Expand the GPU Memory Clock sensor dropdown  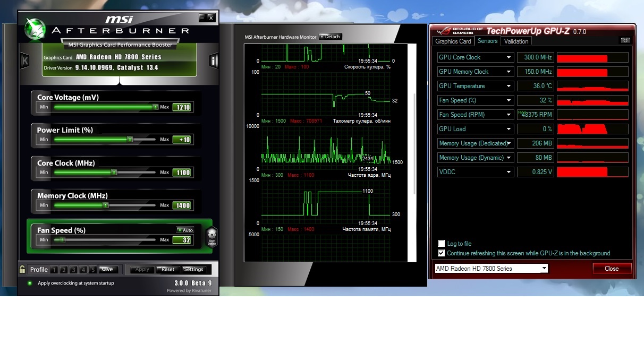pos(509,72)
